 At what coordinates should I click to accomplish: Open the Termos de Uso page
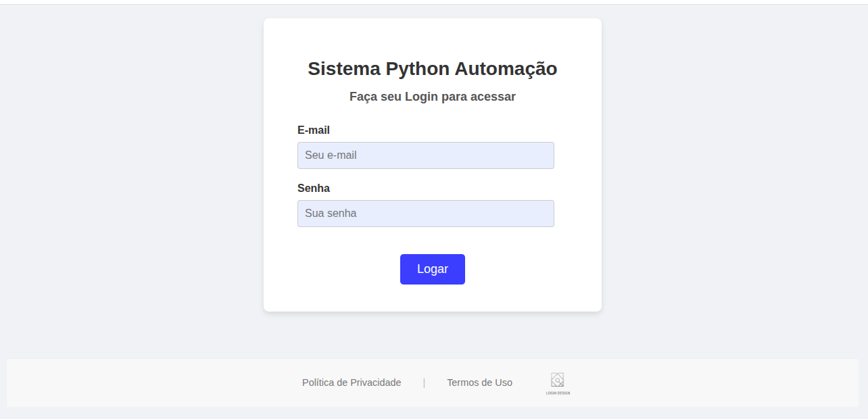tap(479, 383)
